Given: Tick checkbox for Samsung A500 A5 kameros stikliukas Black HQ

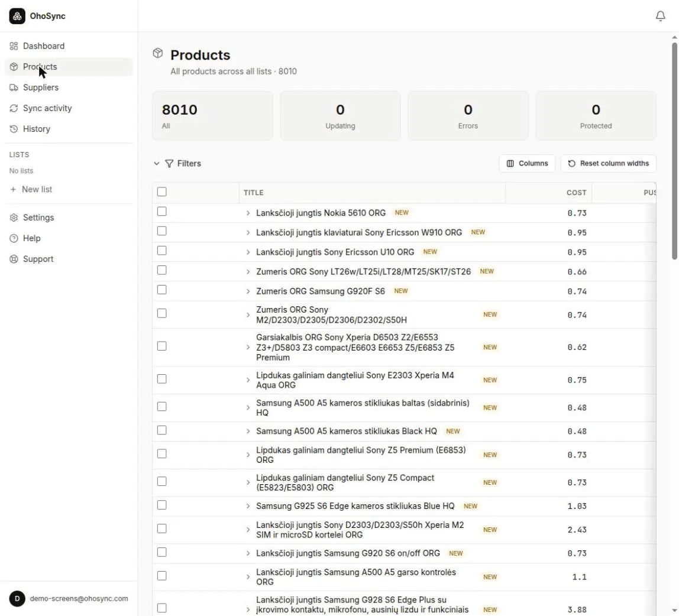Looking at the screenshot, I should click(x=162, y=430).
